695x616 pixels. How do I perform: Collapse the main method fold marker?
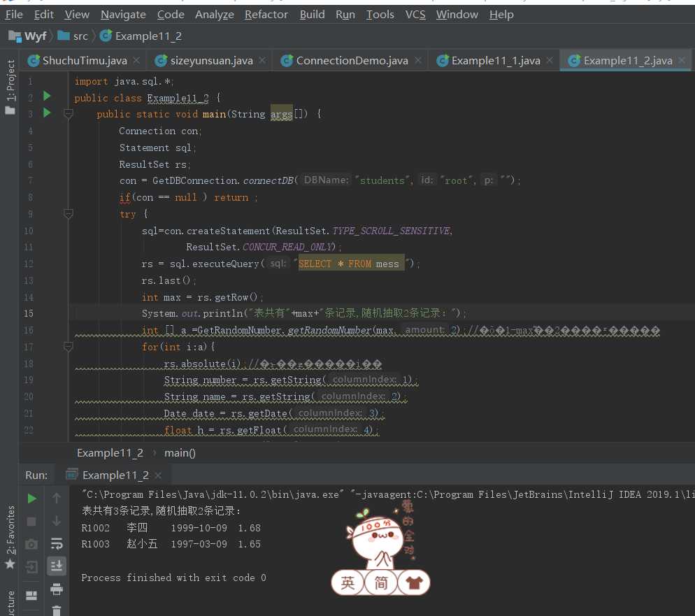tap(69, 114)
